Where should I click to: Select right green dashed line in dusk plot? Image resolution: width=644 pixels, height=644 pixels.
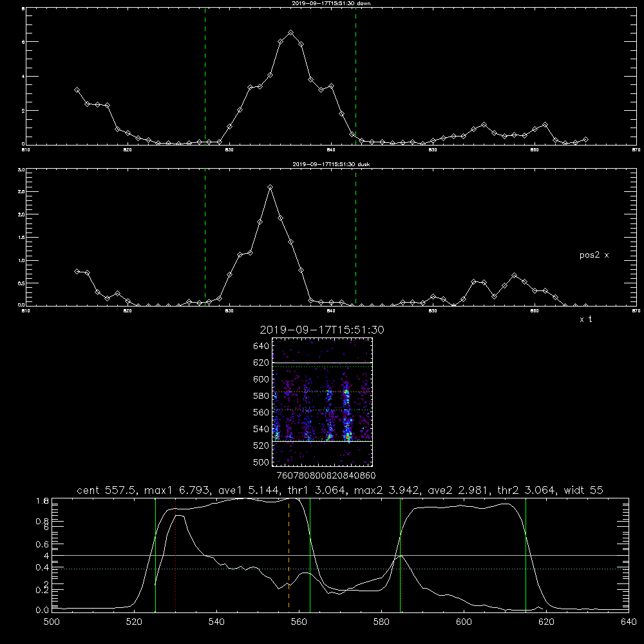click(x=355, y=238)
